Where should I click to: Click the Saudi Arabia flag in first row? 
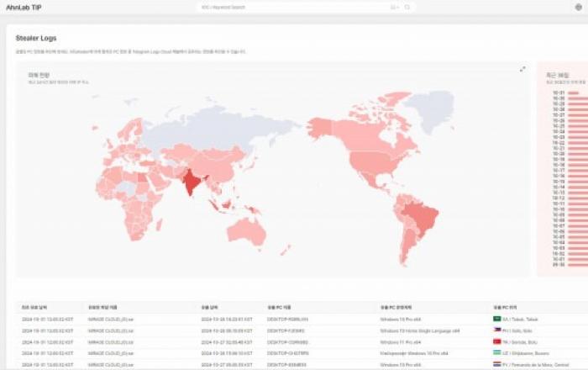[x=496, y=320]
